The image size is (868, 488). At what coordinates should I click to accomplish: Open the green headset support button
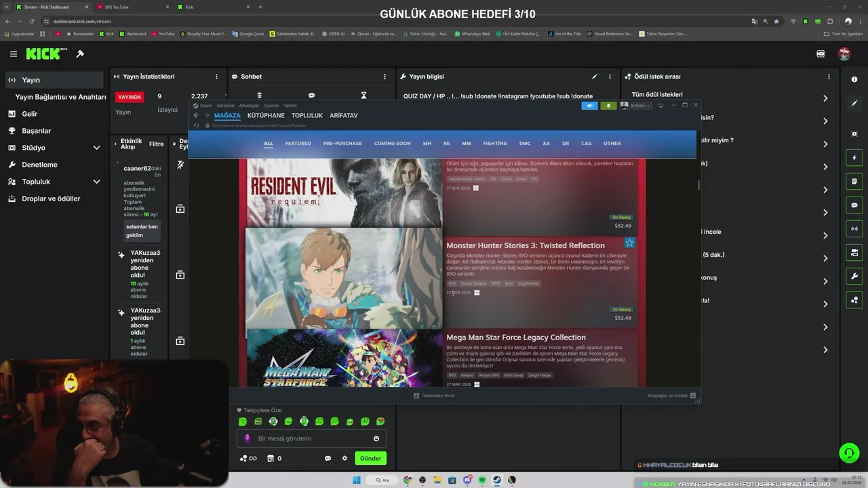coord(848,453)
